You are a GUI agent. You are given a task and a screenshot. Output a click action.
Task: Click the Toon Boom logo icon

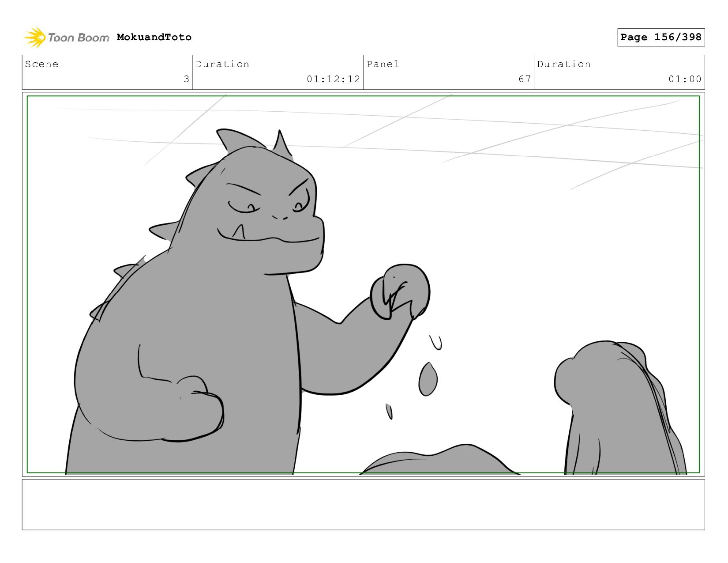[x=35, y=37]
